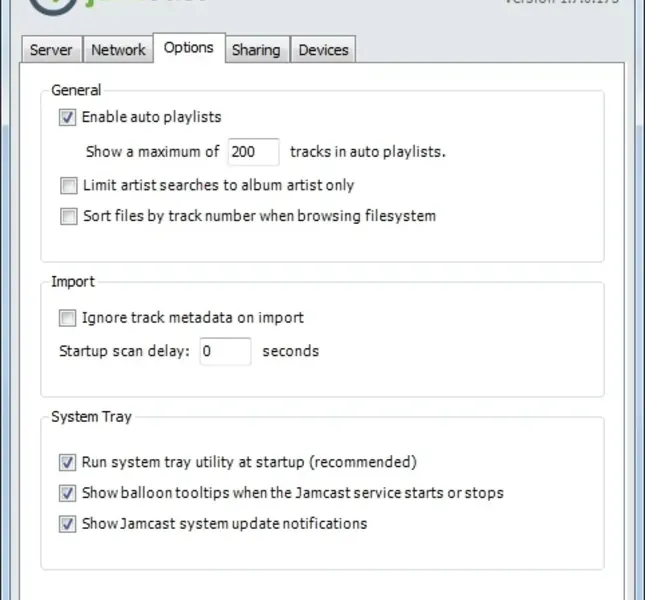Image resolution: width=645 pixels, height=600 pixels.
Task: Go to the Sharing tab
Action: [256, 50]
